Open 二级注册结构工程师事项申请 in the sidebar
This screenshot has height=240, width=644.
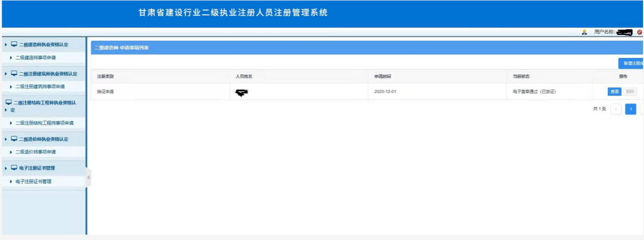[44, 123]
